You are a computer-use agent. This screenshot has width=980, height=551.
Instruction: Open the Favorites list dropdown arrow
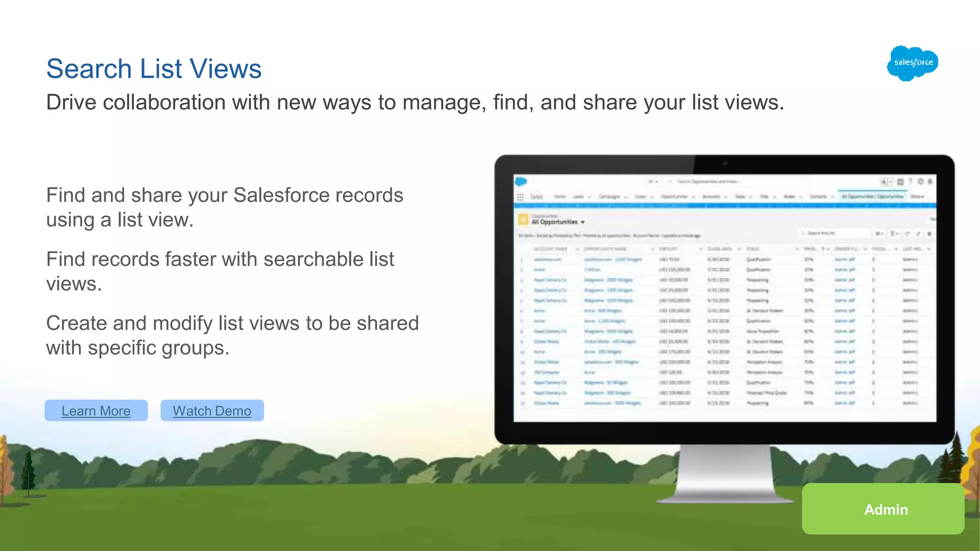click(891, 182)
